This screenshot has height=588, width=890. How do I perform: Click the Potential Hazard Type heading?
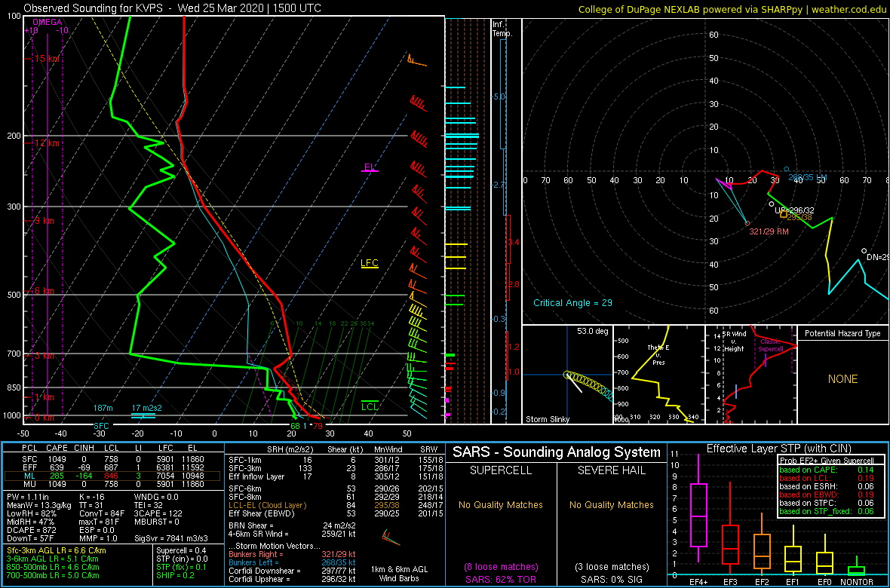point(842,334)
